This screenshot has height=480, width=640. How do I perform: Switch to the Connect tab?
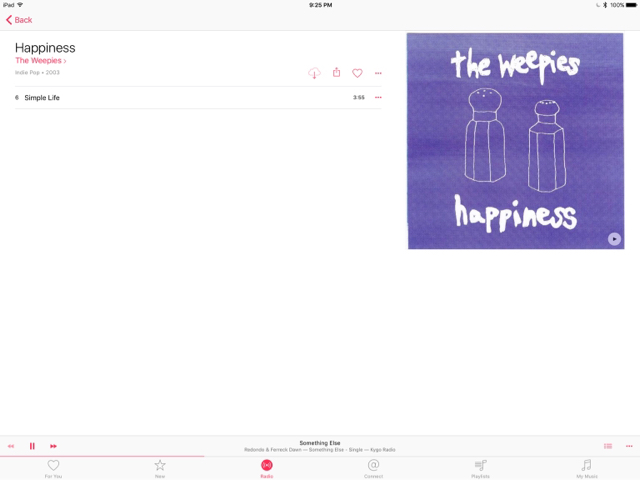tap(373, 469)
